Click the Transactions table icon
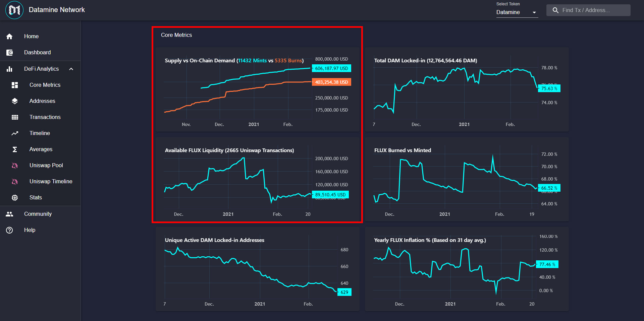This screenshot has width=644, height=321. coord(15,117)
